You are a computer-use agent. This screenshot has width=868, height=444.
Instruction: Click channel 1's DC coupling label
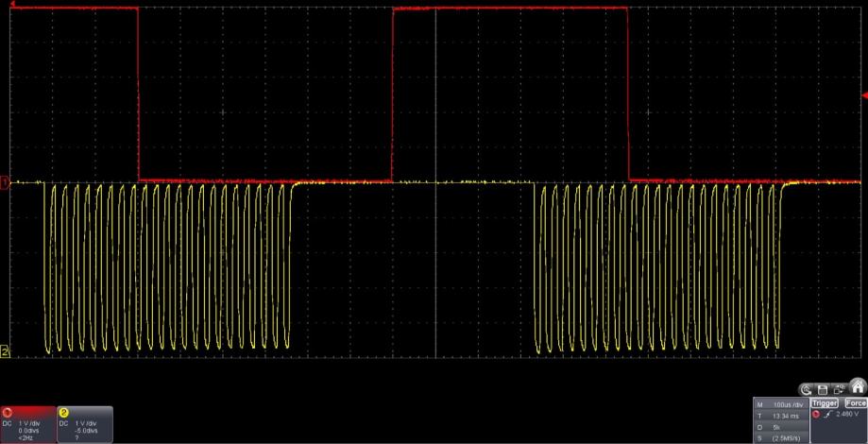[x=8, y=423]
